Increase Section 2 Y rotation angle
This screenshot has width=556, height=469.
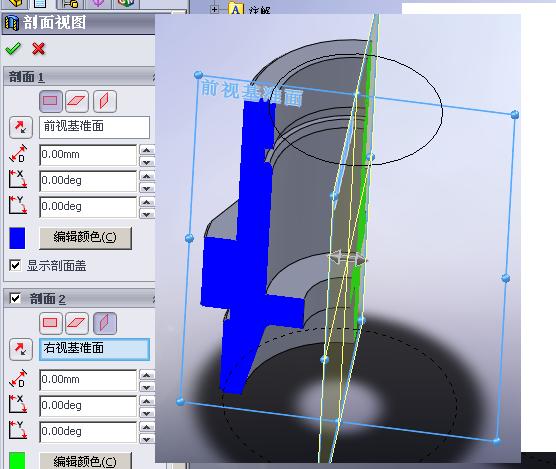[147, 427]
